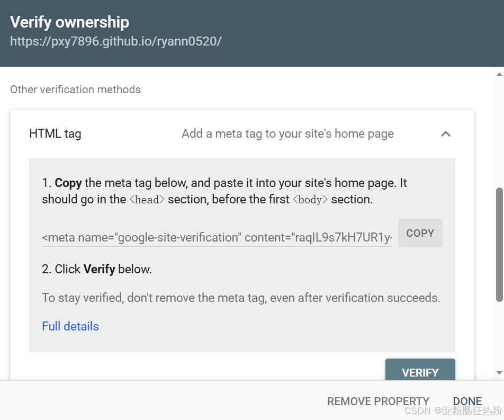Click the scrollbar up arrow

pos(499,74)
